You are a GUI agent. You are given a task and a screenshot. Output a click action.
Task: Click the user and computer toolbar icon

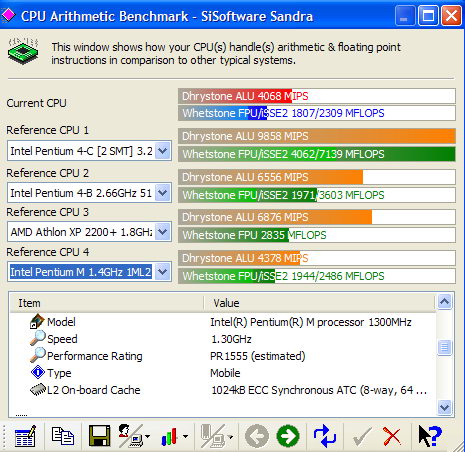point(131,436)
